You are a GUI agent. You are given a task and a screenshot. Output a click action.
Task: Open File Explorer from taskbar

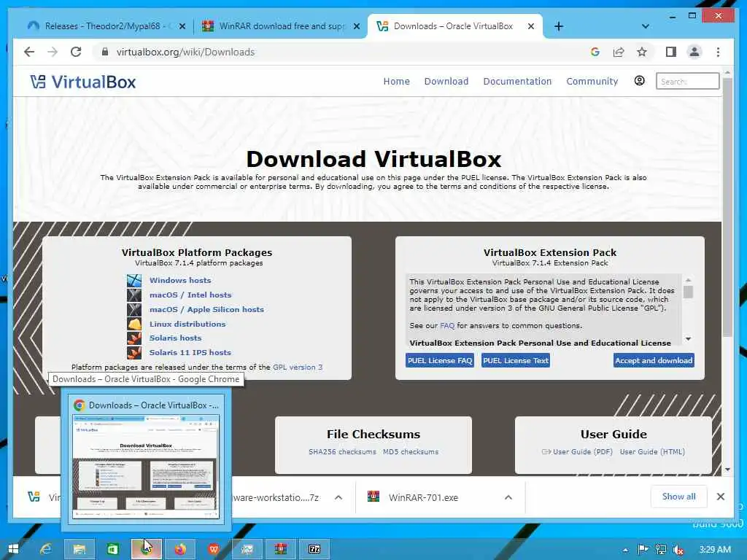click(79, 549)
